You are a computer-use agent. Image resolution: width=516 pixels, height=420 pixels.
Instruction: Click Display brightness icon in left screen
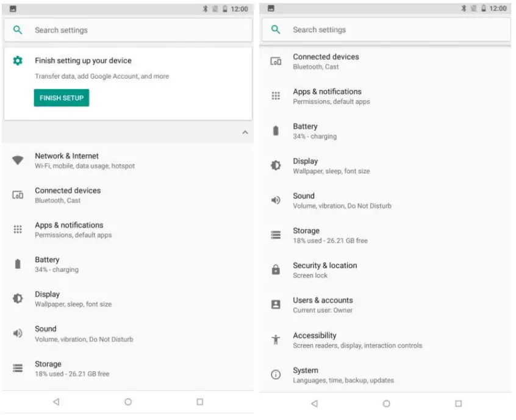(x=18, y=298)
